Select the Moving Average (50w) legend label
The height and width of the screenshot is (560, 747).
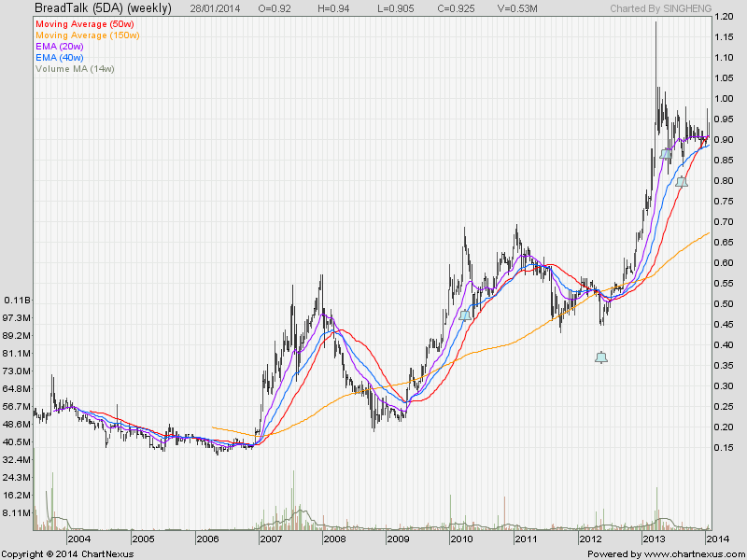click(x=85, y=24)
